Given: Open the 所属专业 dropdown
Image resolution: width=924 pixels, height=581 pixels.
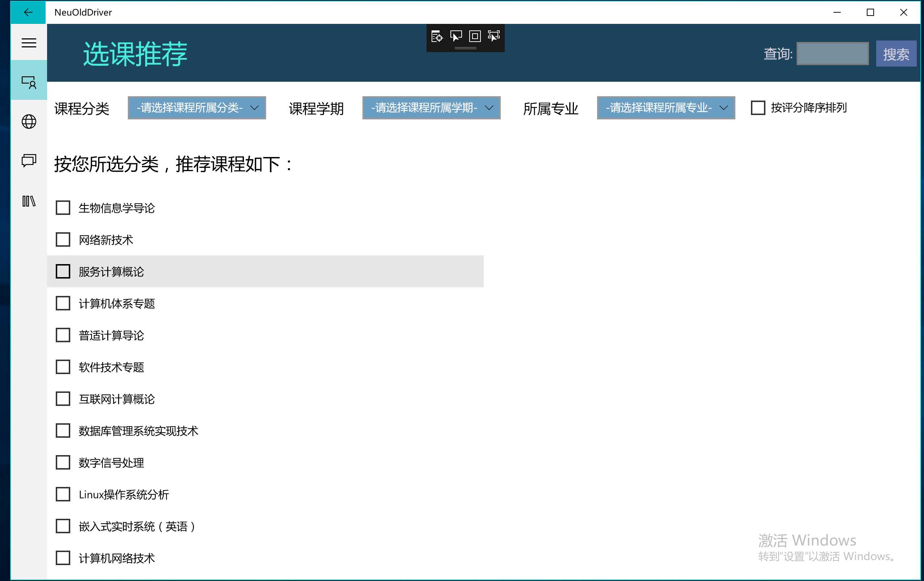Looking at the screenshot, I should pyautogui.click(x=666, y=108).
